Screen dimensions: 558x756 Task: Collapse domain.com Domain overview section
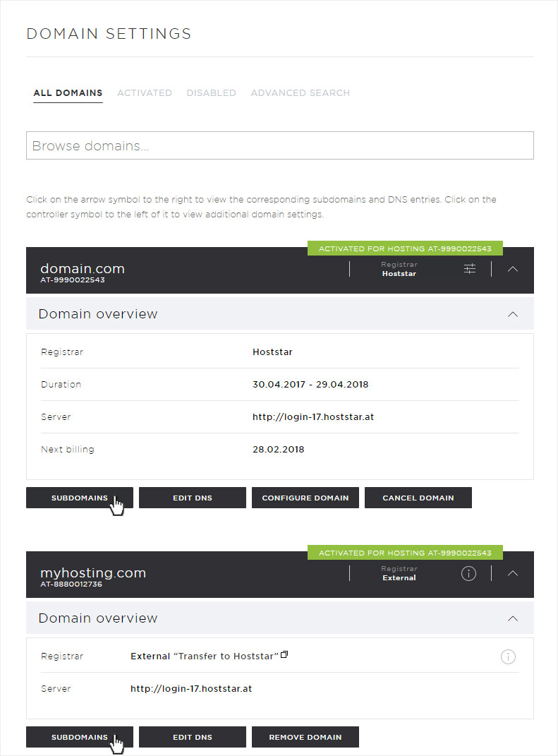click(x=513, y=314)
